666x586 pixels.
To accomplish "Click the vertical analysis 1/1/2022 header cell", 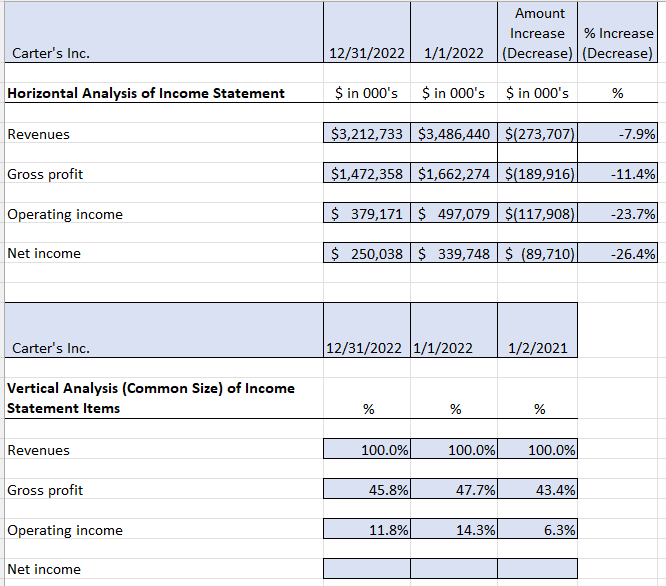I will pyautogui.click(x=454, y=330).
